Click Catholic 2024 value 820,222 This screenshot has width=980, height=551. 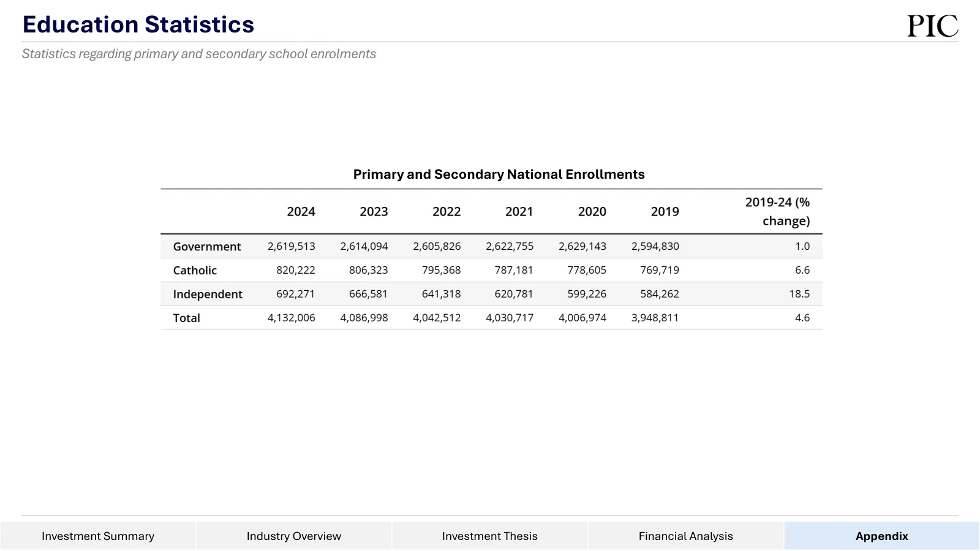click(296, 270)
